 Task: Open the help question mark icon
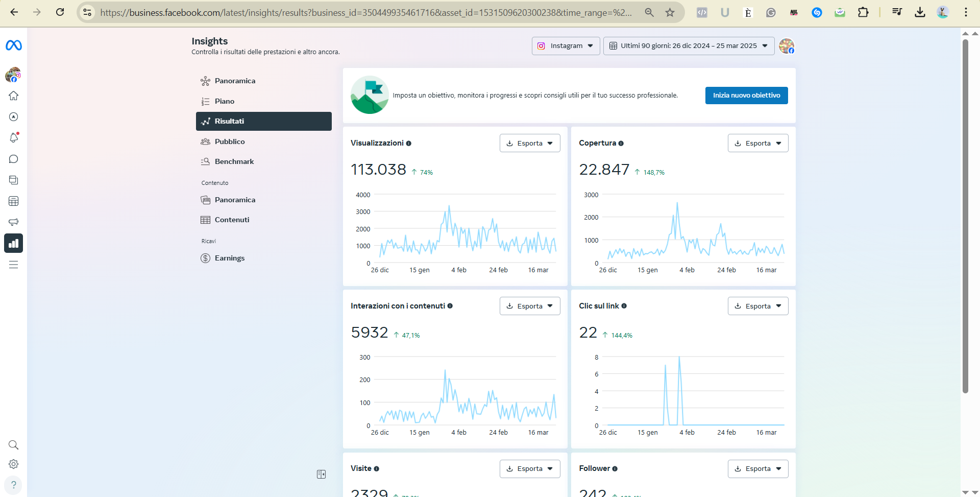tap(14, 485)
